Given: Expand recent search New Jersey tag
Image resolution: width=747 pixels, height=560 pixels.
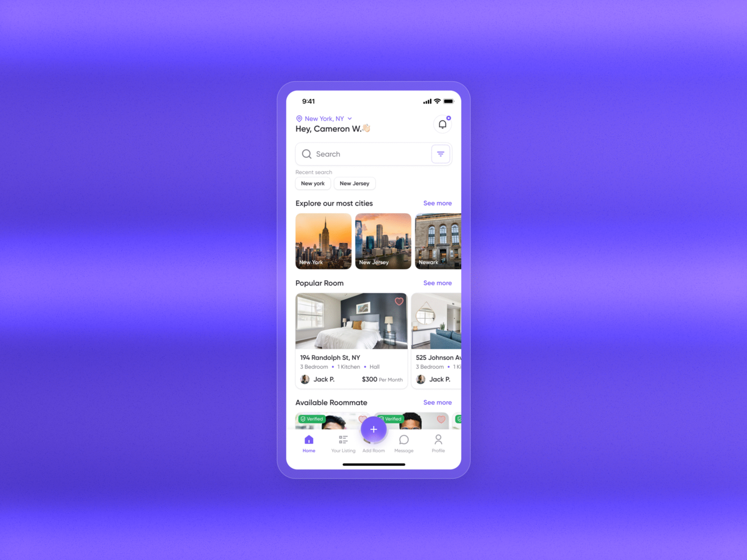Looking at the screenshot, I should click(x=354, y=183).
